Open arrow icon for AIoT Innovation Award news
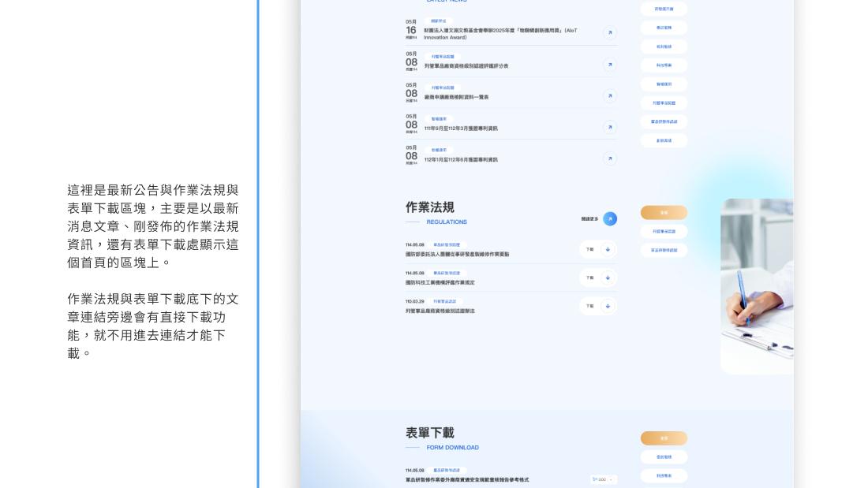This screenshot has height=488, width=868. (609, 32)
